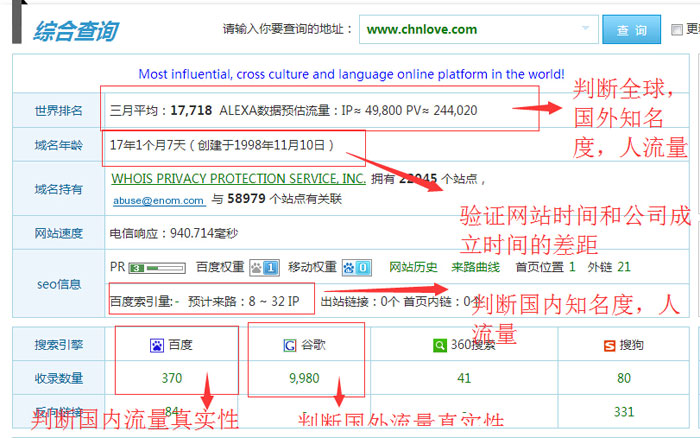Click the 移动权重 paw badge showing 0
The image size is (700, 438).
coord(357,268)
